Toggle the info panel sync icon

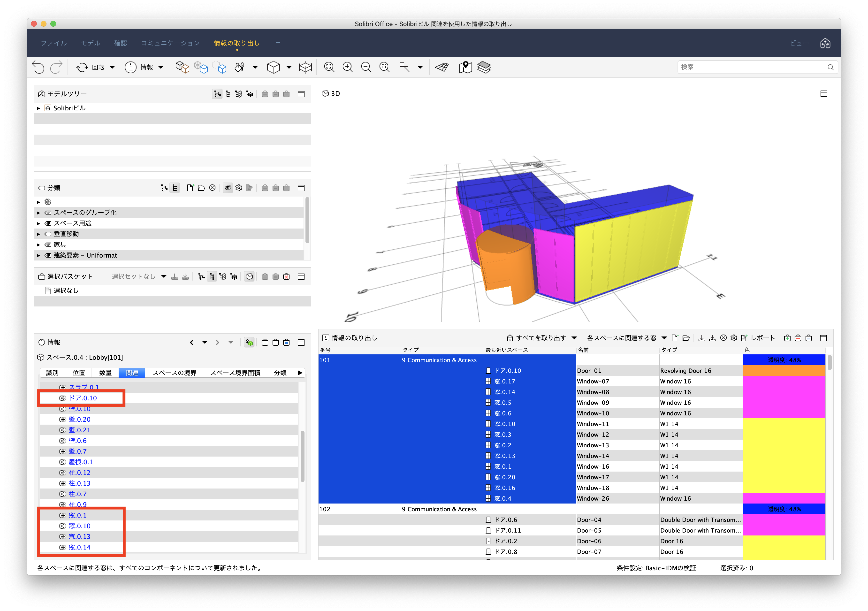coord(249,343)
